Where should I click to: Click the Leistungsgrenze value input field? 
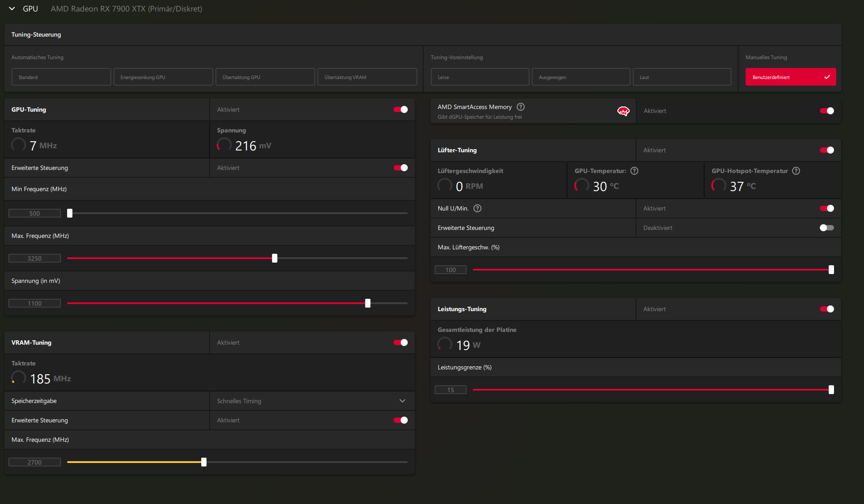(x=451, y=390)
